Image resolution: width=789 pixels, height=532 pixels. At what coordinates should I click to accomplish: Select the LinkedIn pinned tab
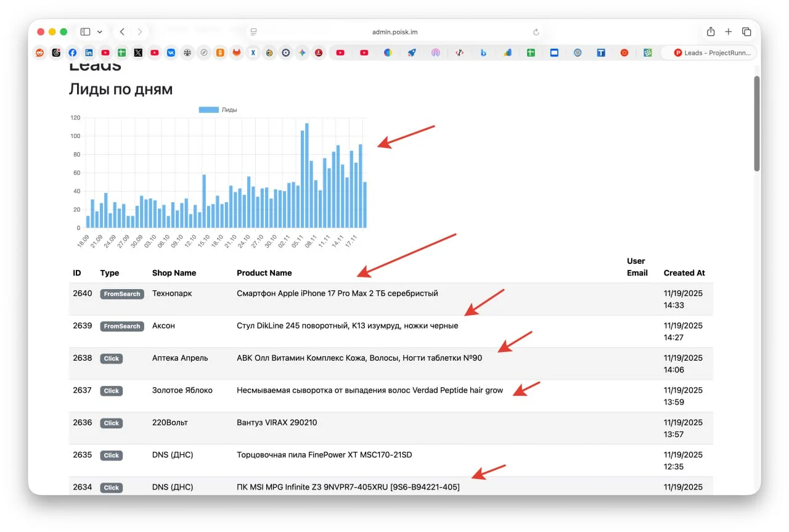tap(89, 53)
